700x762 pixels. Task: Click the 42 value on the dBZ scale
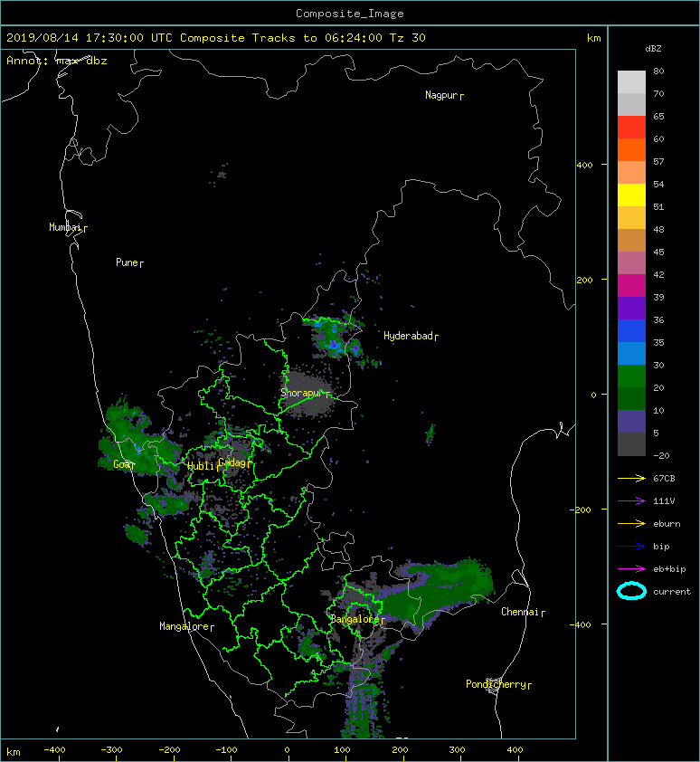pos(658,274)
